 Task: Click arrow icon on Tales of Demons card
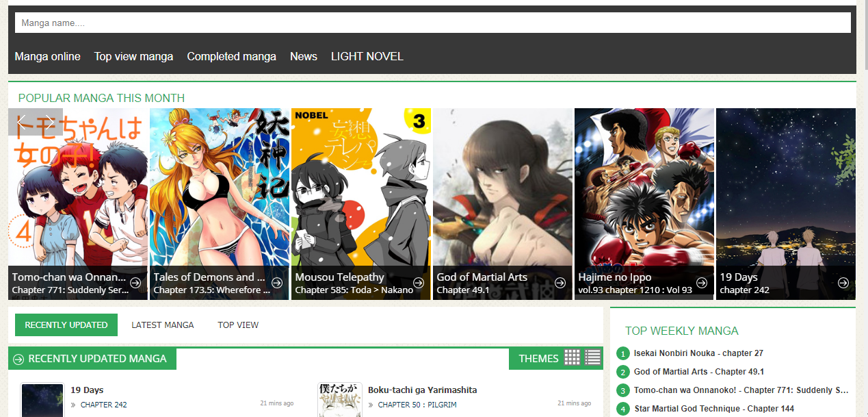click(277, 283)
